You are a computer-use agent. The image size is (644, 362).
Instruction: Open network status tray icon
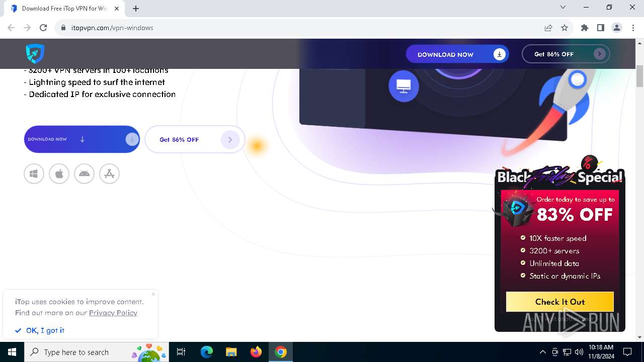pyautogui.click(x=567, y=352)
